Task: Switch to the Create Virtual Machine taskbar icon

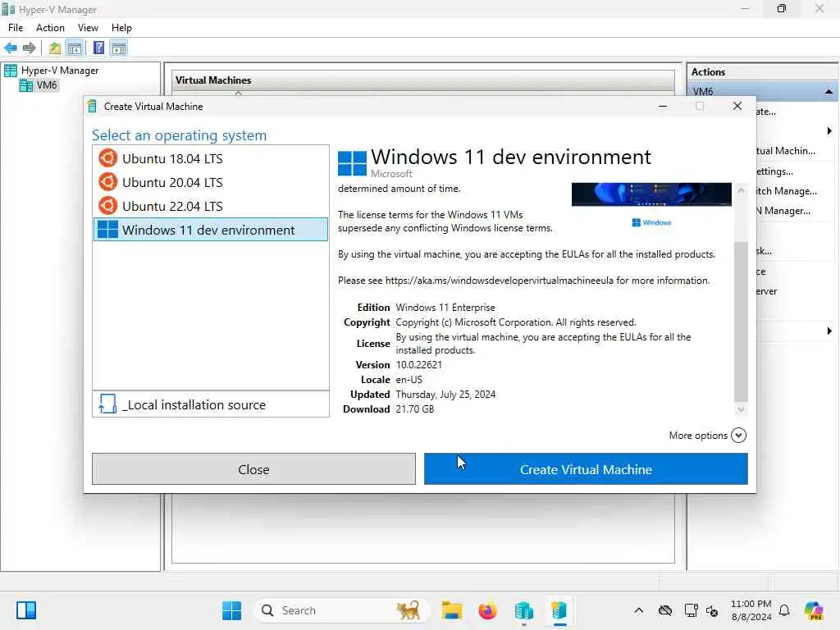Action: point(559,610)
